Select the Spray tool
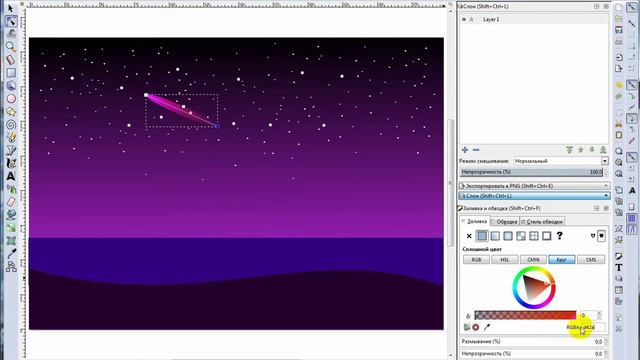Image resolution: width=640 pixels, height=360 pixels. tap(11, 189)
